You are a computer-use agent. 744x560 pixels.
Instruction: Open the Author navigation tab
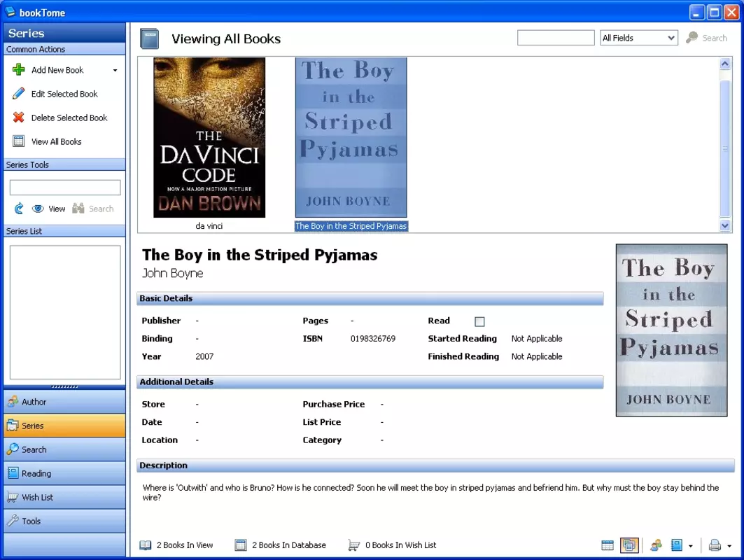(64, 402)
